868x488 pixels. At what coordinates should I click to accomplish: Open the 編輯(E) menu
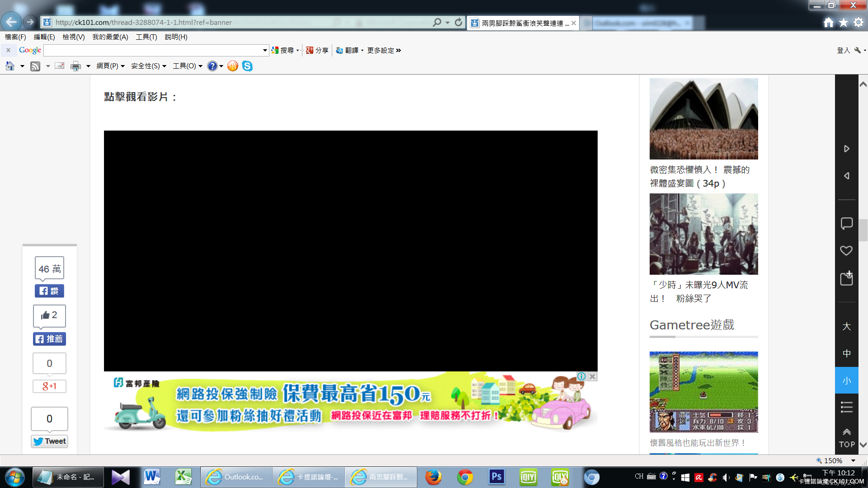click(x=44, y=37)
